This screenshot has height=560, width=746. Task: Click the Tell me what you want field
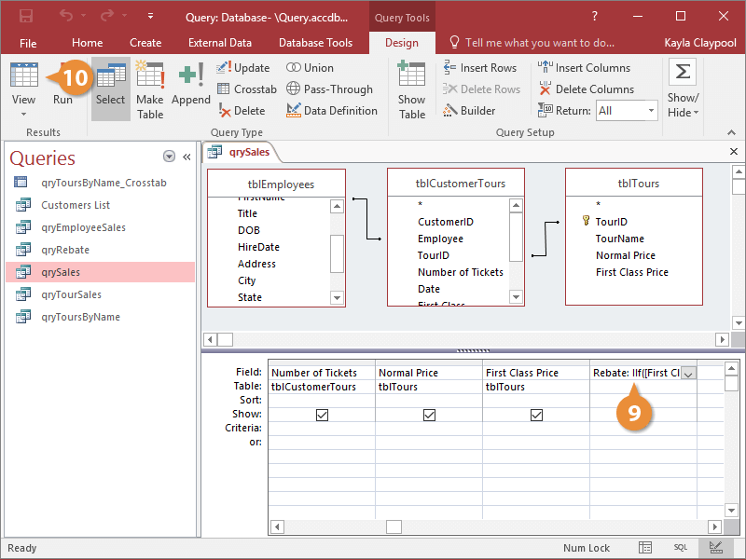[539, 43]
